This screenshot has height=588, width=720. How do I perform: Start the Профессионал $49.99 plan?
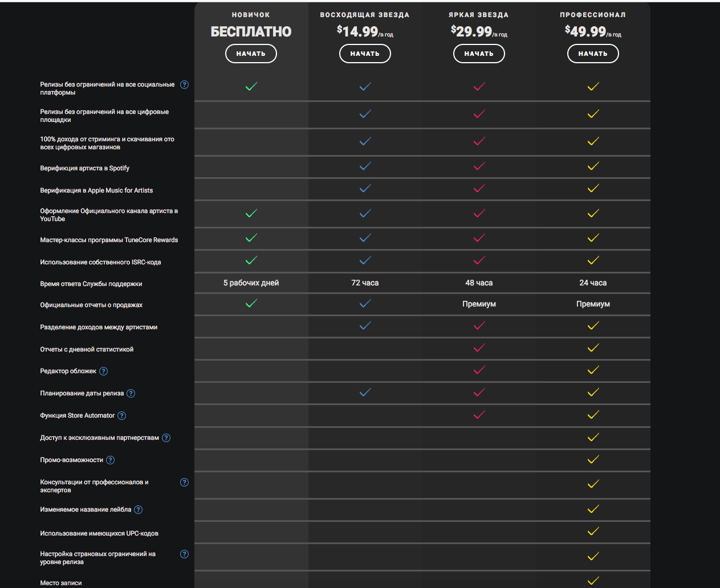coord(593,54)
